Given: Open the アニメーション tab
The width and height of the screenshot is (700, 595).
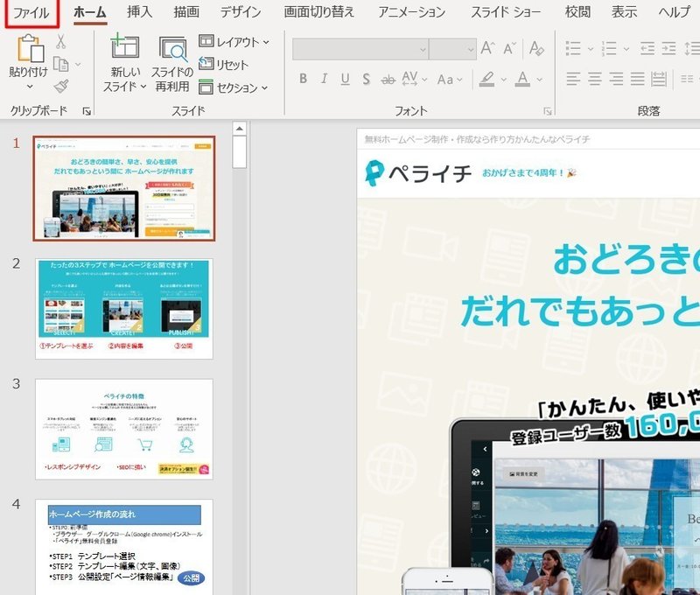Looking at the screenshot, I should (411, 11).
